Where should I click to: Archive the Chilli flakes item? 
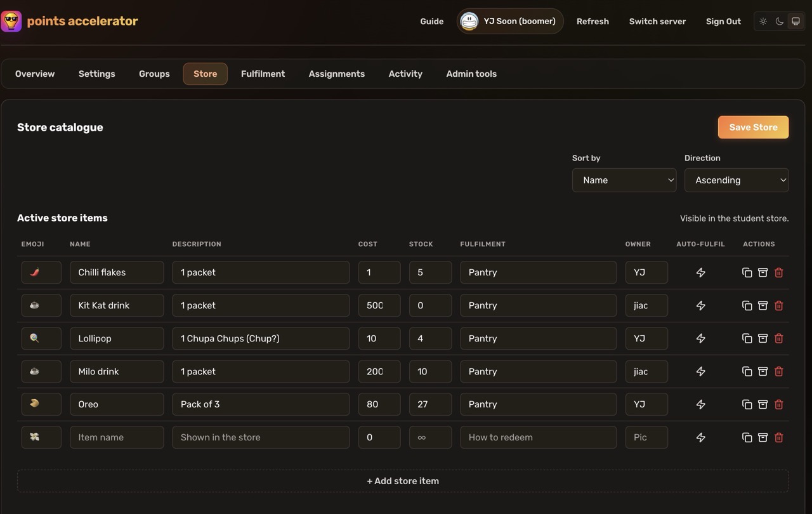763,272
